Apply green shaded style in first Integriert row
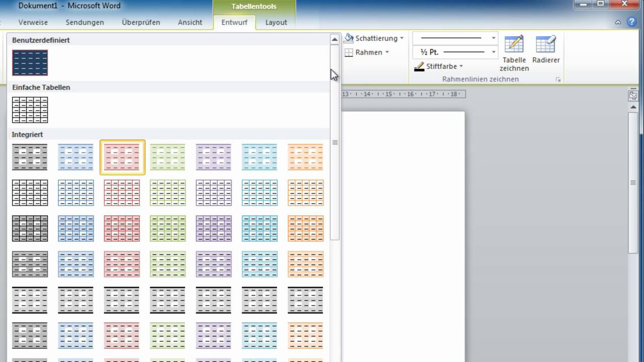Screen dimensions: 644x362 168,157
